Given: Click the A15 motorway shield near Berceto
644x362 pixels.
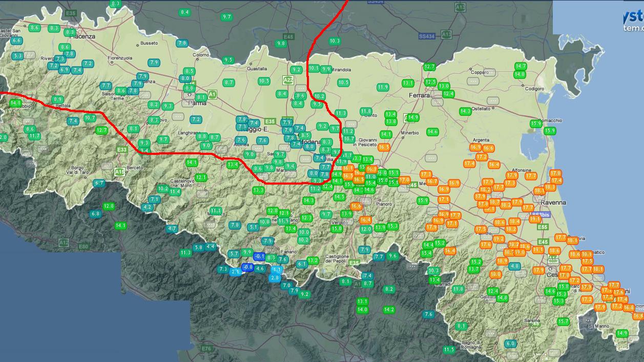Looking at the screenshot, I should (119, 172).
